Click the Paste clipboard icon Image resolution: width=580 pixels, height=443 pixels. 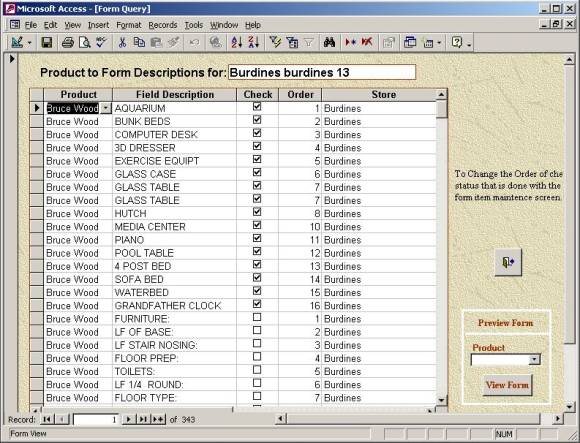(156, 43)
